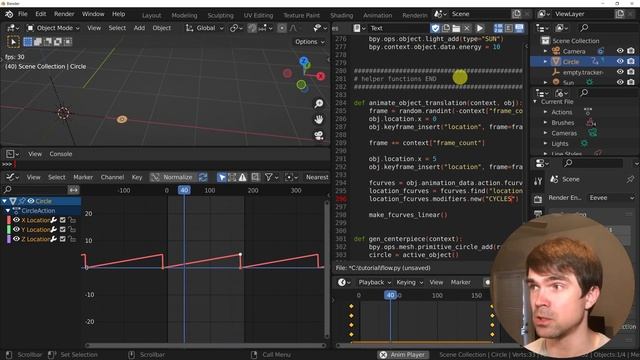The height and width of the screenshot is (360, 640).
Task: Toggle visibility of the Y Location channel
Action: point(16,229)
